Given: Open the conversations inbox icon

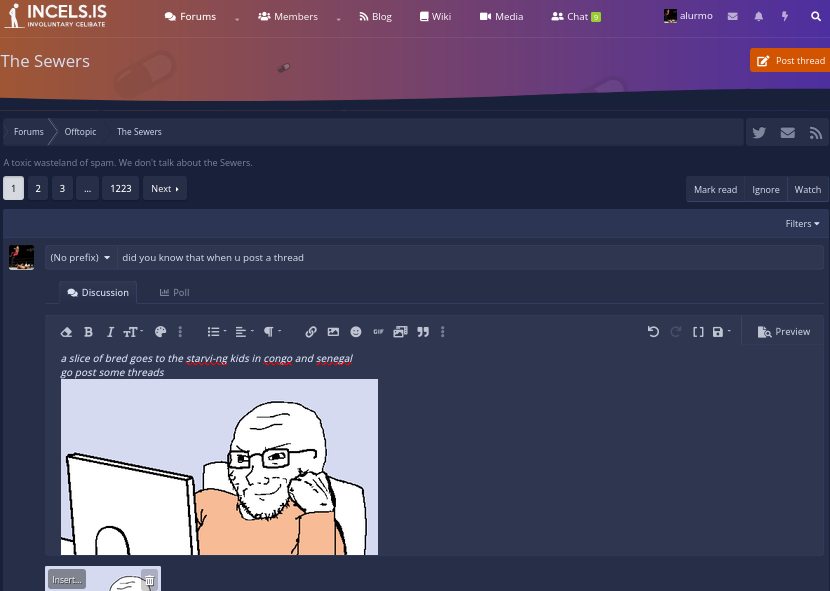Looking at the screenshot, I should [733, 16].
